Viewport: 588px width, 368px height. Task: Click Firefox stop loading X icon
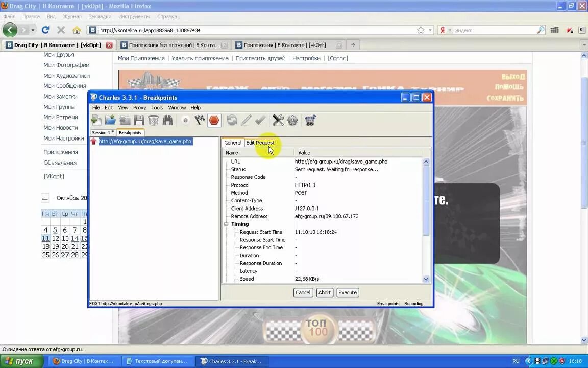tap(61, 30)
